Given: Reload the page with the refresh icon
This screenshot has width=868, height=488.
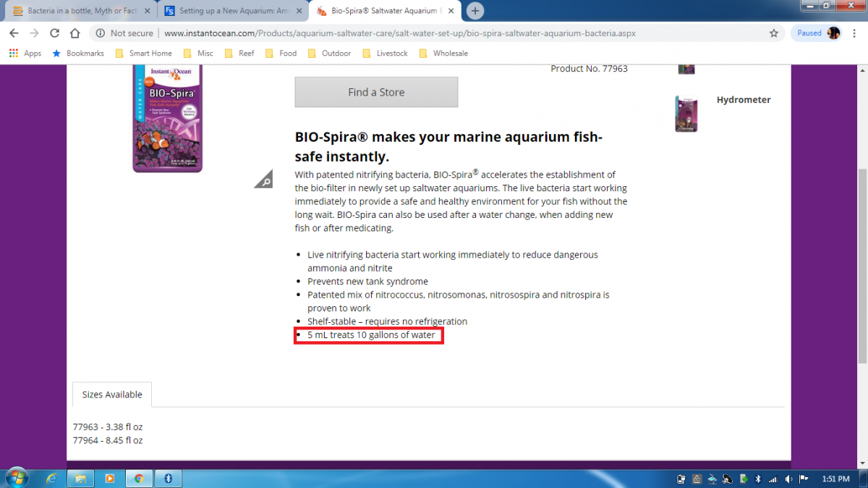Looking at the screenshot, I should click(54, 33).
